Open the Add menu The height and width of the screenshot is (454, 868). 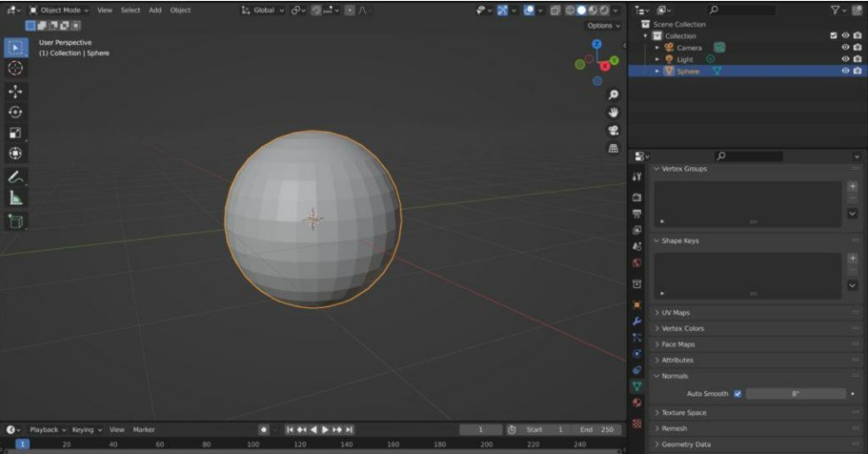coord(155,10)
